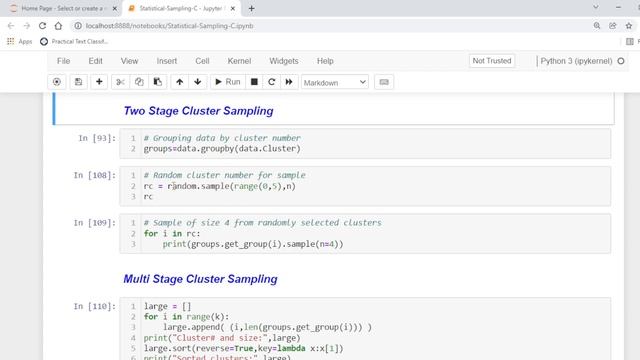This screenshot has height=360, width=640.
Task: Open the Widgets menu
Action: [284, 61]
